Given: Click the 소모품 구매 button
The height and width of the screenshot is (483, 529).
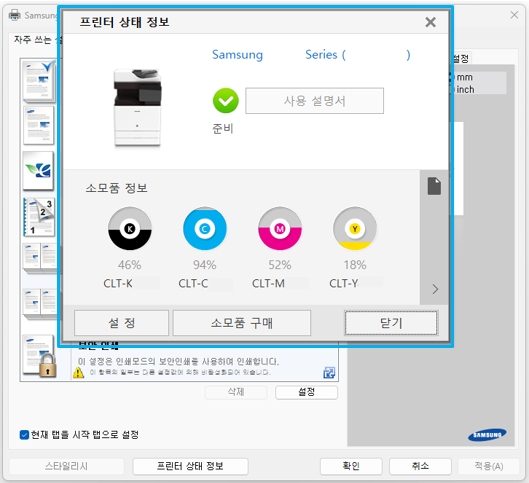Looking at the screenshot, I should tap(242, 323).
